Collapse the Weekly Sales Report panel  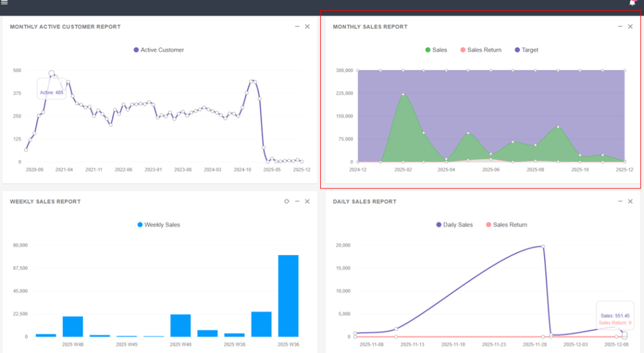[297, 202]
